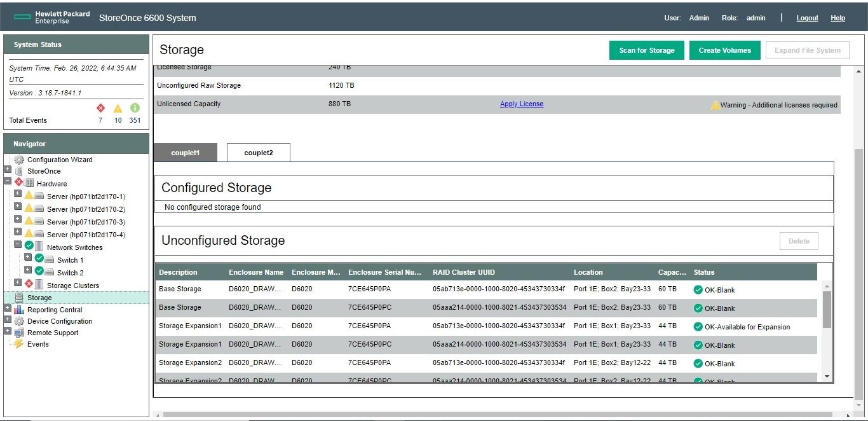
Task: Click the green info events icon in System Status
Action: click(135, 108)
